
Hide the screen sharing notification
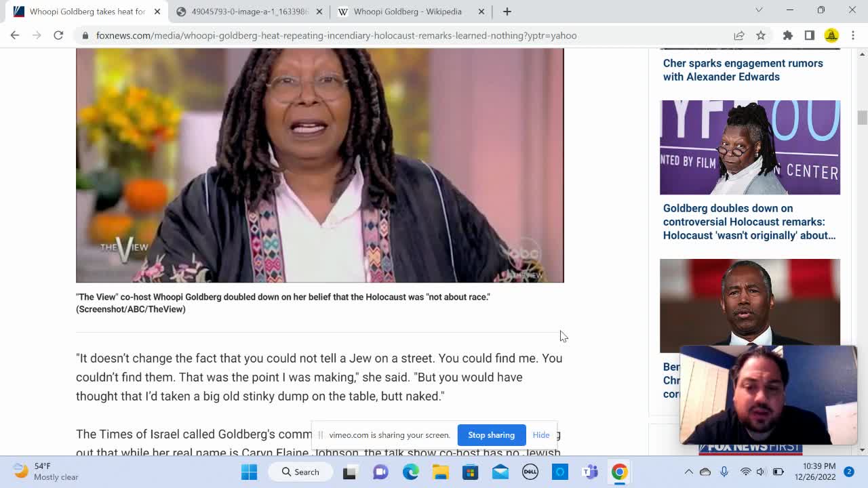541,435
